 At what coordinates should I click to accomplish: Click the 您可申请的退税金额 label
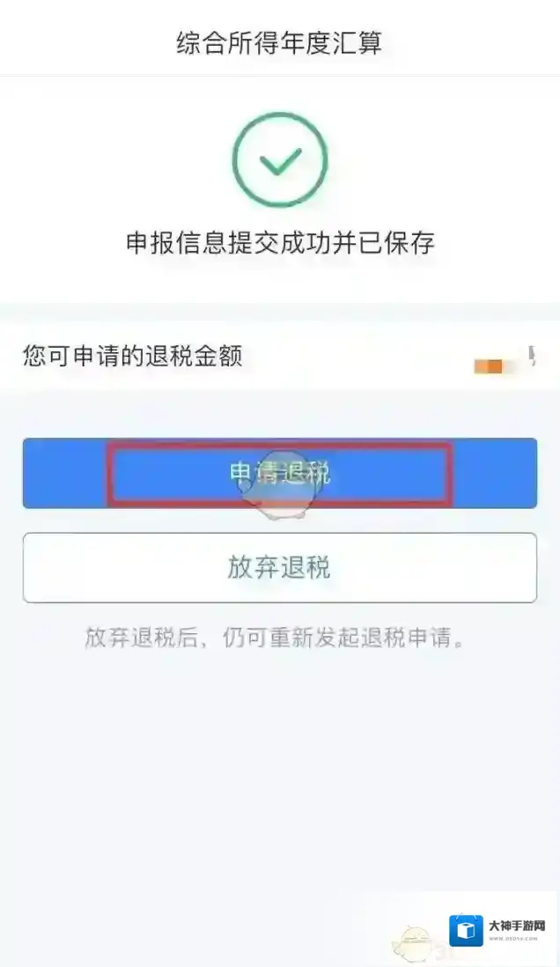point(133,357)
